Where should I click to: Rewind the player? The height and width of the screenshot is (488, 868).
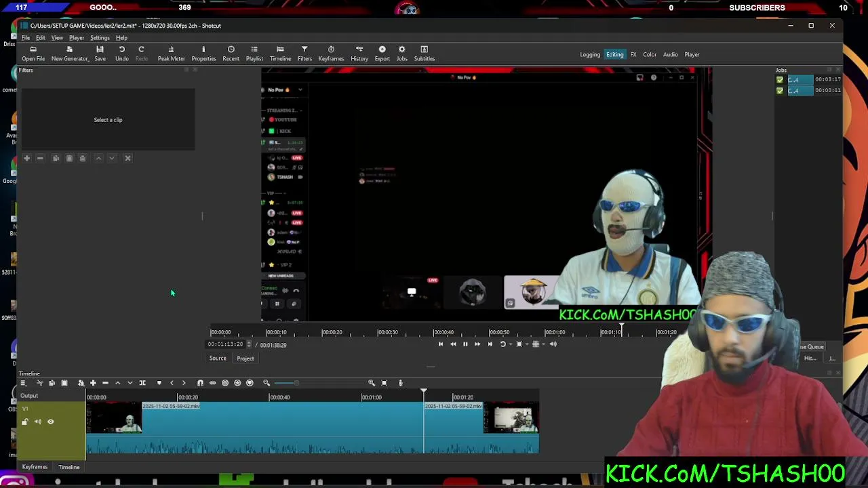pyautogui.click(x=453, y=344)
